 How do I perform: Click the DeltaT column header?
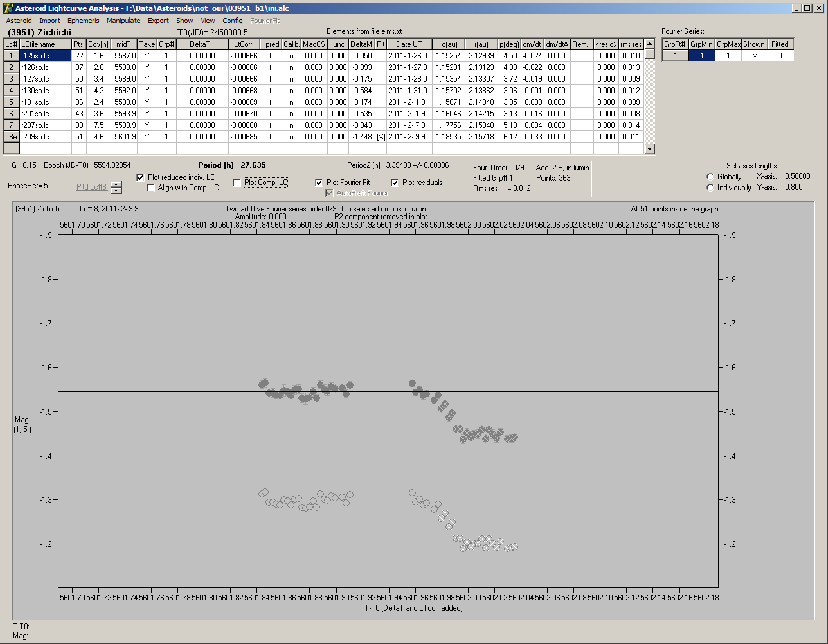(x=203, y=44)
